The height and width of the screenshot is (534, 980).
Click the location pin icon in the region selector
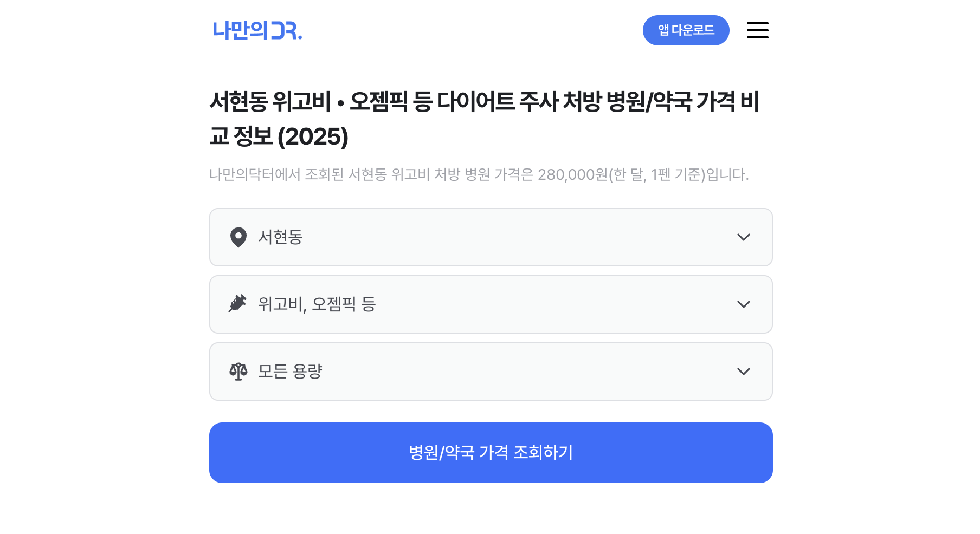click(x=239, y=237)
